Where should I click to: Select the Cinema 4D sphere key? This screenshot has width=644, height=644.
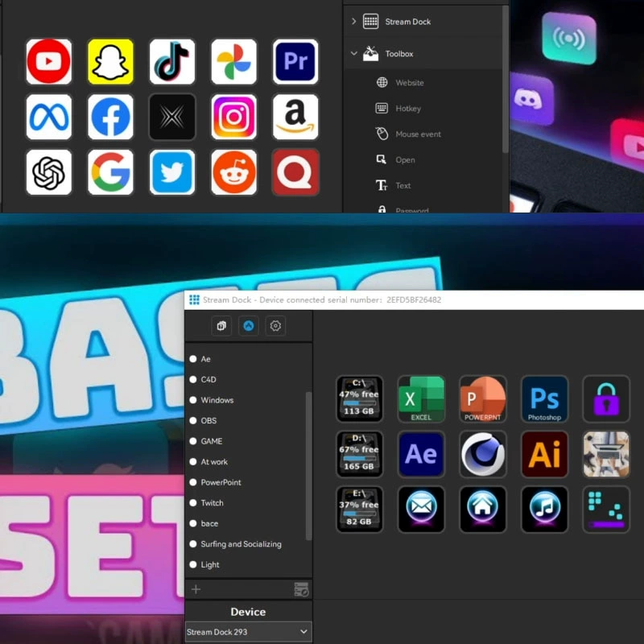pos(482,454)
